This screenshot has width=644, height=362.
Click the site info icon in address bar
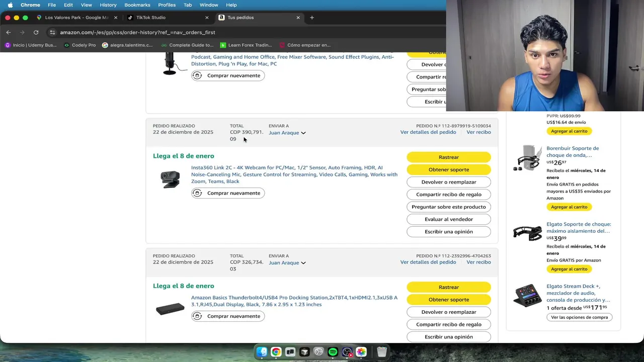click(x=52, y=32)
